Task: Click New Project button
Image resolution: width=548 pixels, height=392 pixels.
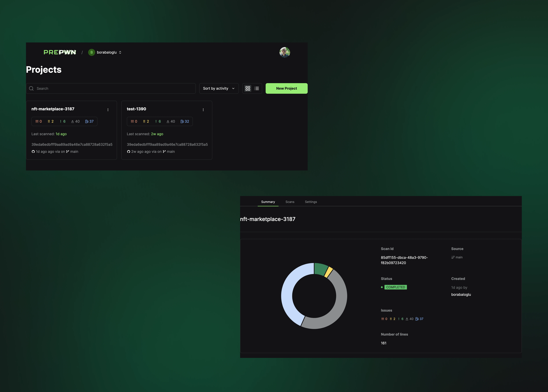Action: coord(287,88)
